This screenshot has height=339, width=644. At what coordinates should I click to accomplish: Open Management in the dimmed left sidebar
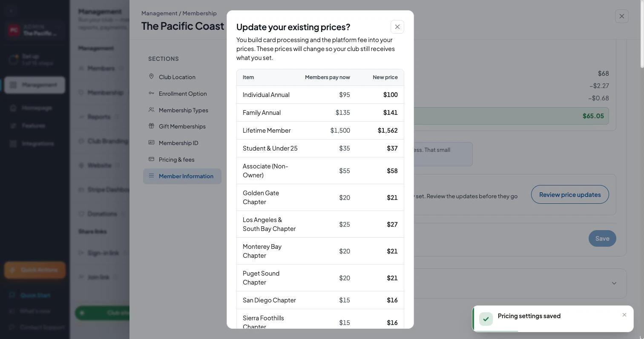pyautogui.click(x=35, y=85)
